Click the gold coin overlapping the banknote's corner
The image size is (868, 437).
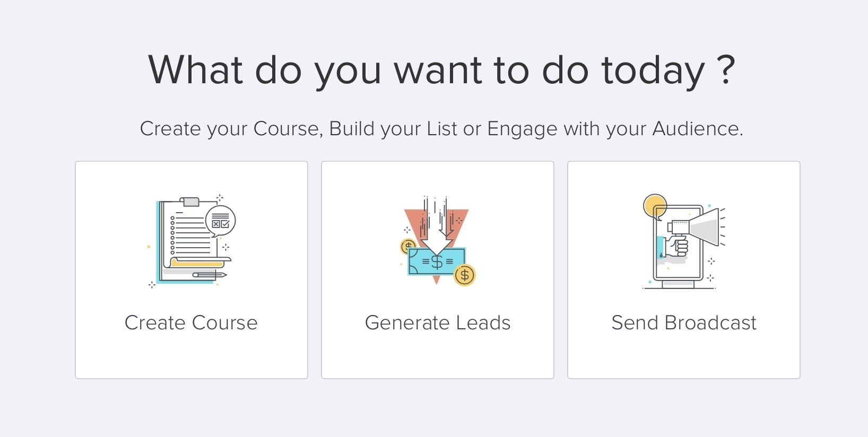[x=465, y=275]
